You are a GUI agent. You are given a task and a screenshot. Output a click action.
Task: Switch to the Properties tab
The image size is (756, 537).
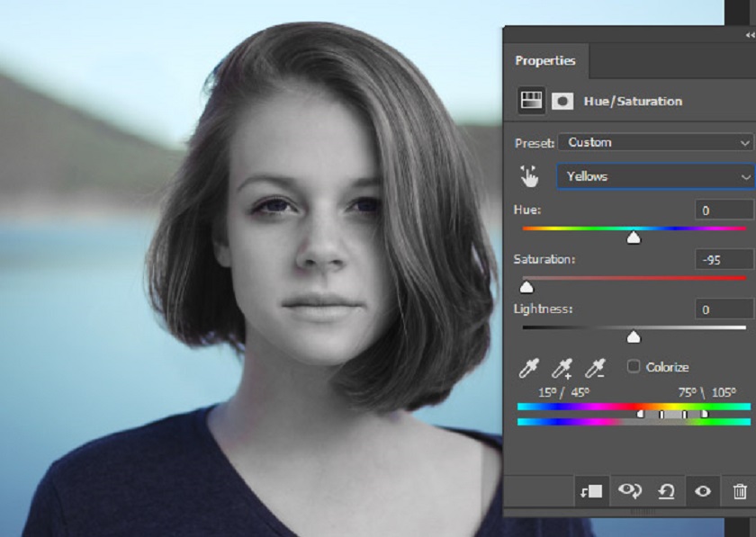[544, 61]
